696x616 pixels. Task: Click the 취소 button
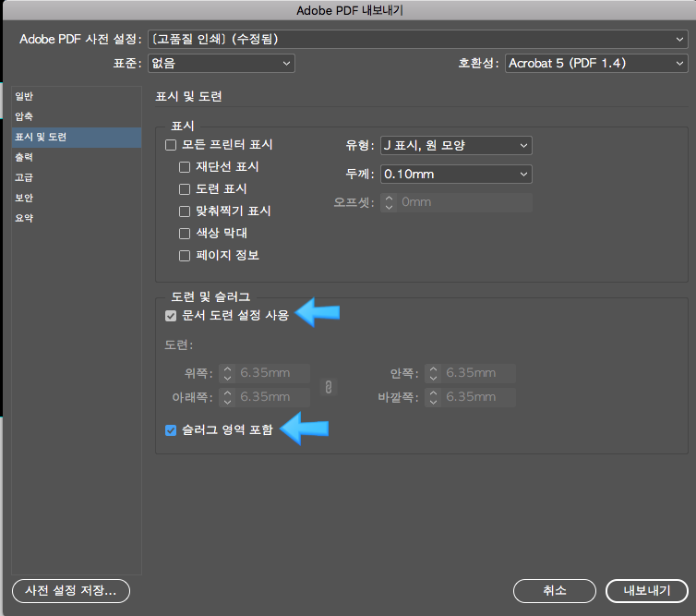click(x=555, y=591)
